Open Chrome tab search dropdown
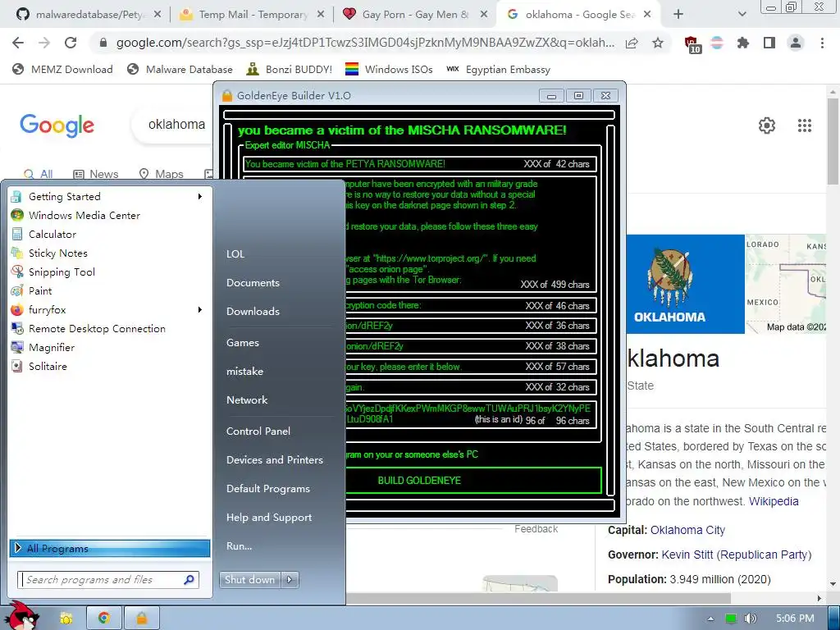The width and height of the screenshot is (840, 630). click(742, 15)
